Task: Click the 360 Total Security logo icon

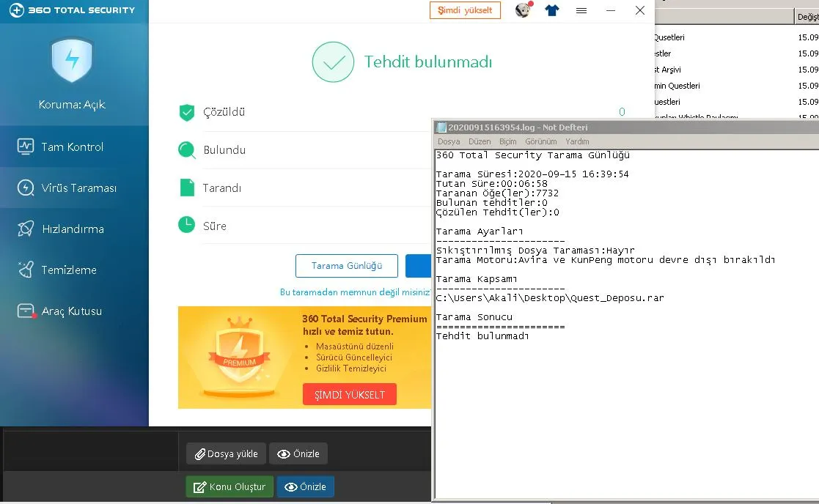Action: [17, 10]
